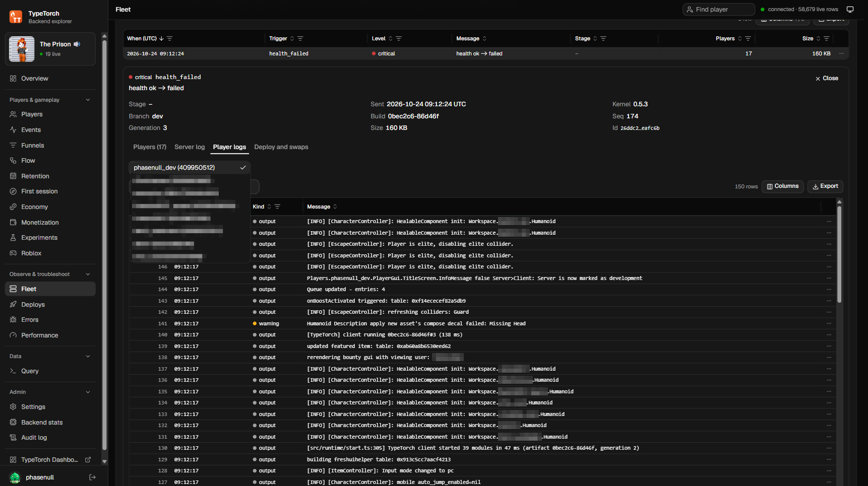Collapse the Observe & troubleshoot section
Image resolution: width=868 pixels, height=486 pixels.
click(x=88, y=274)
